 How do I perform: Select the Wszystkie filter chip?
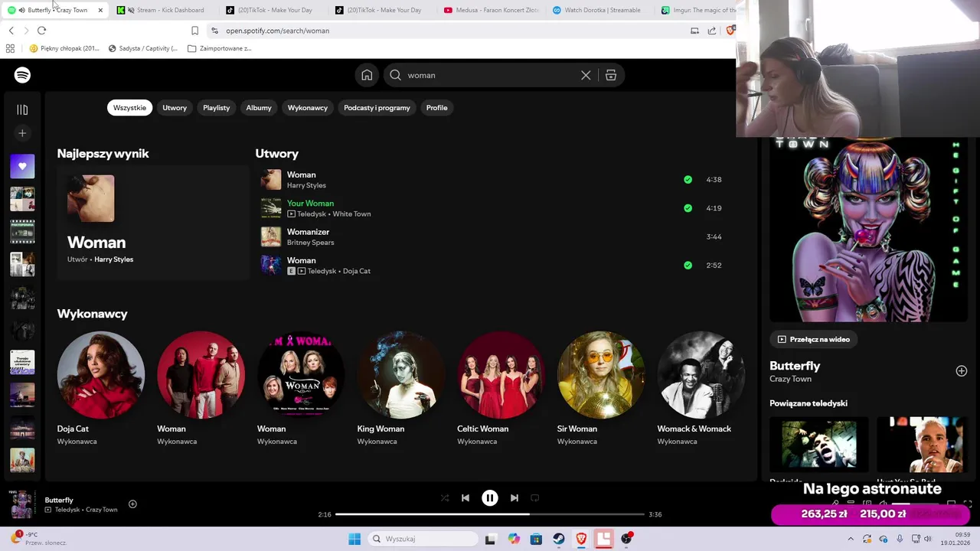[x=129, y=108]
